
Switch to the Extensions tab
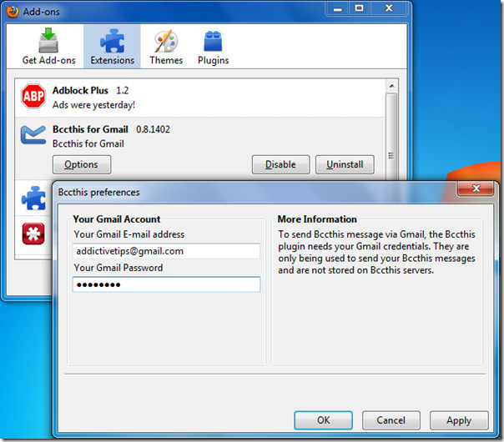click(112, 47)
